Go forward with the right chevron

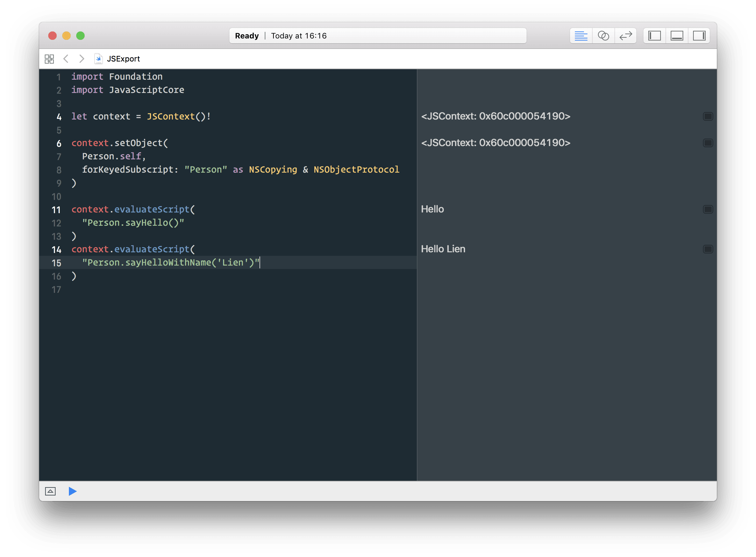coord(81,59)
